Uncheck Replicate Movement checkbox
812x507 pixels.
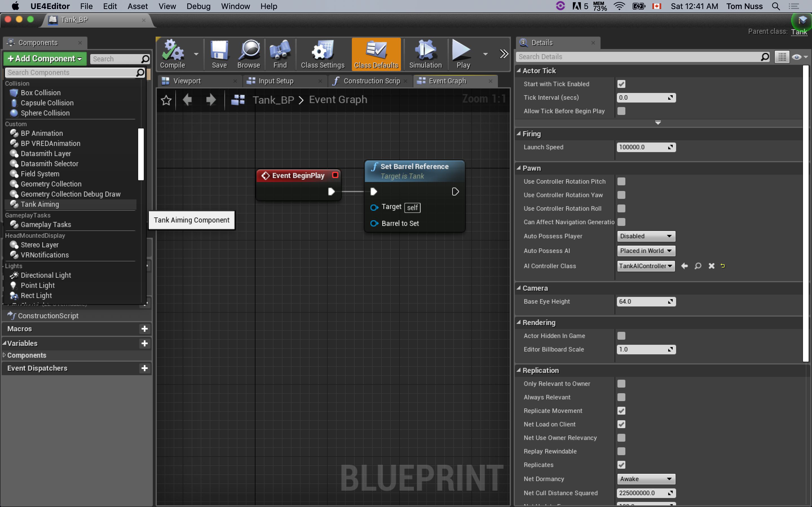click(x=621, y=411)
